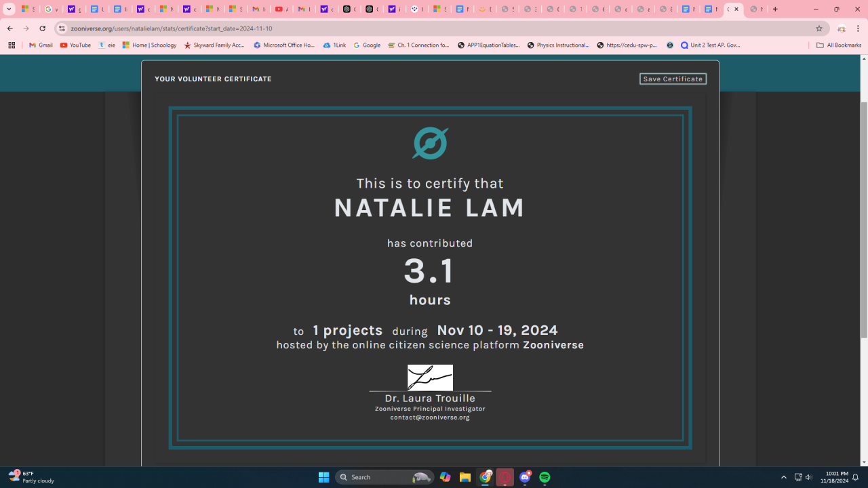Close the active Zooniverse certificate tab
868x488 pixels.
(x=736, y=9)
